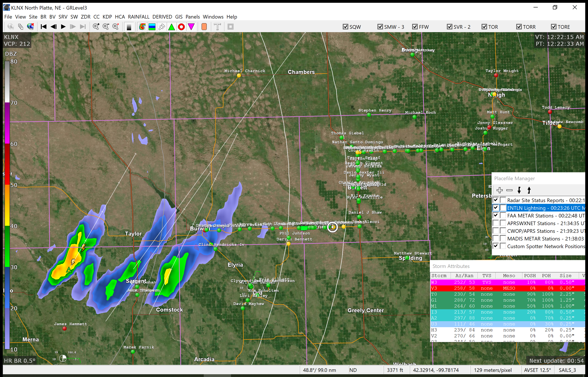Toggle the mesocyclone red circle icon
This screenshot has width=588, height=377.
tap(181, 27)
